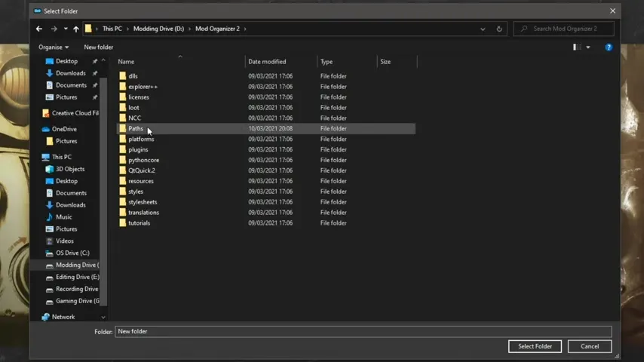Open the recent locations dropdown arrow

click(x=66, y=29)
